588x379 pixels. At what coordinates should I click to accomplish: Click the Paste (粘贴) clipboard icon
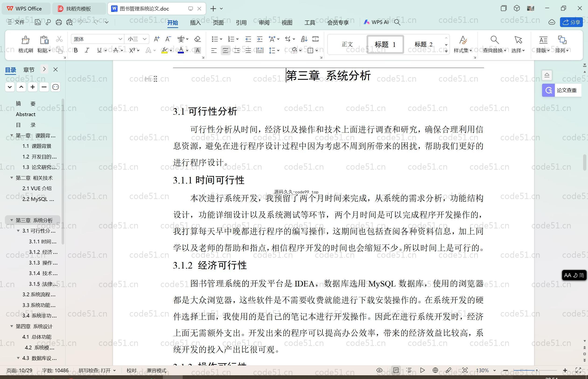44,40
